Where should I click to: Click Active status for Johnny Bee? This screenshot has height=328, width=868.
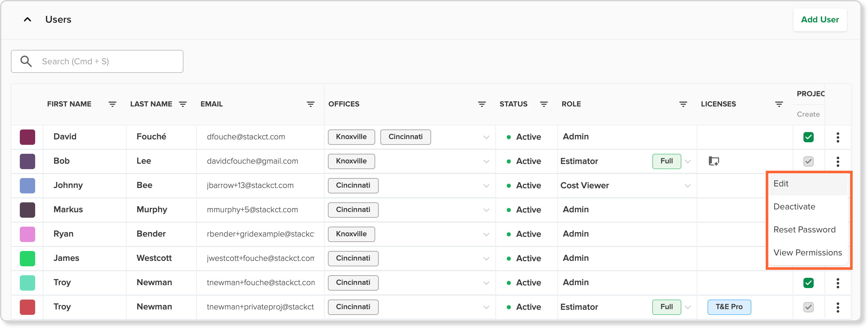[x=524, y=186]
